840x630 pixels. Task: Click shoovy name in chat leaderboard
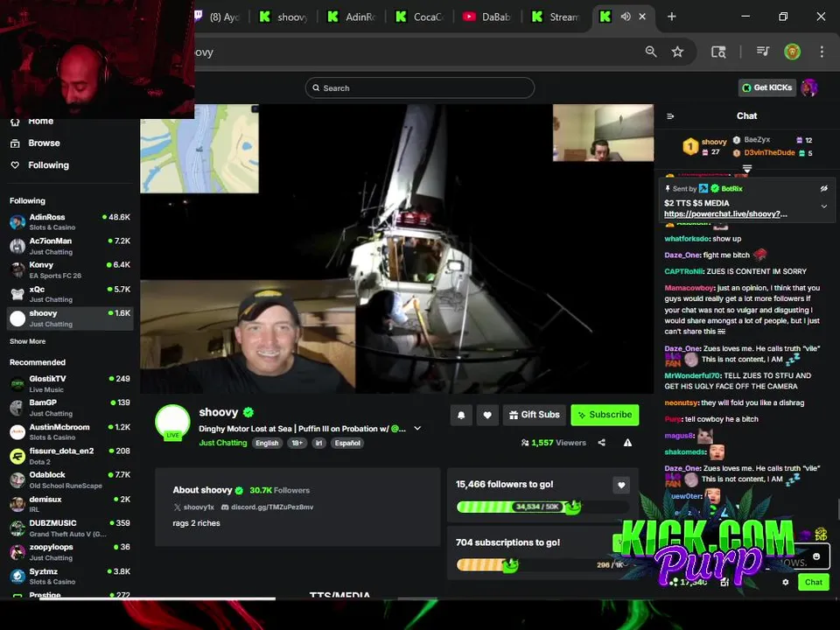pyautogui.click(x=714, y=142)
